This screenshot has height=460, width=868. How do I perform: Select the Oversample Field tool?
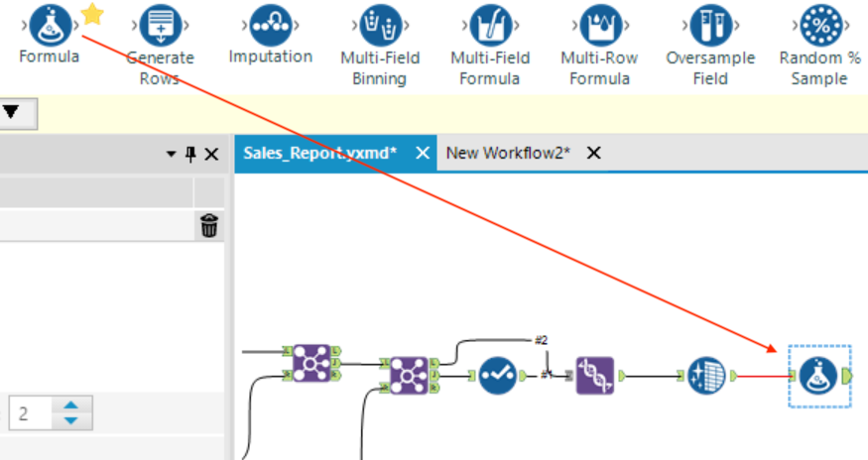click(x=711, y=26)
